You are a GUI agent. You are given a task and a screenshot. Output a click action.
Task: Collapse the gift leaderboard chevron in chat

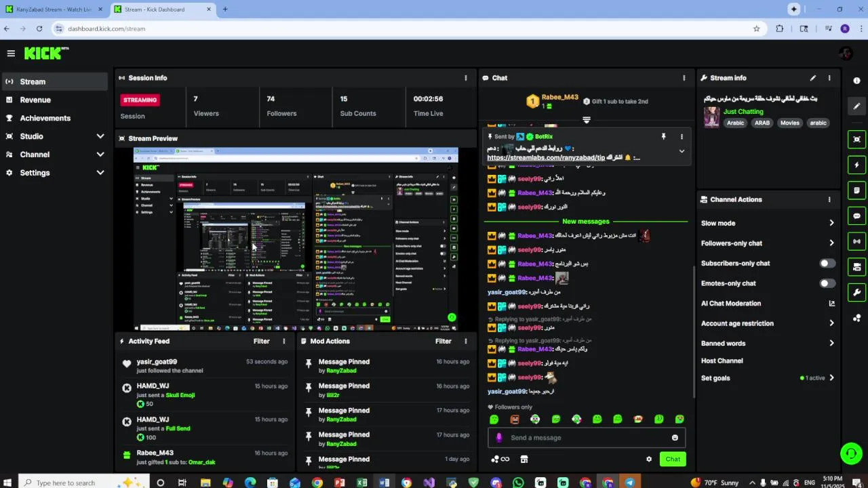pyautogui.click(x=587, y=120)
